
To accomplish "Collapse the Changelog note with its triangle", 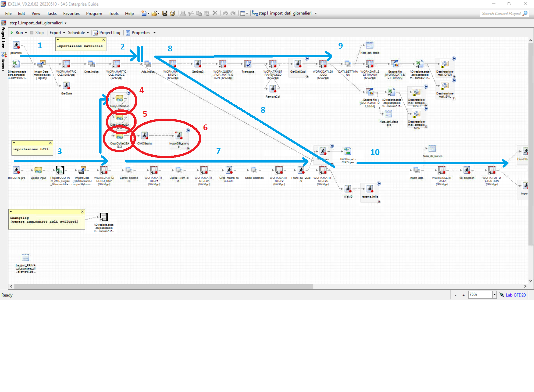I will [x=11, y=212].
